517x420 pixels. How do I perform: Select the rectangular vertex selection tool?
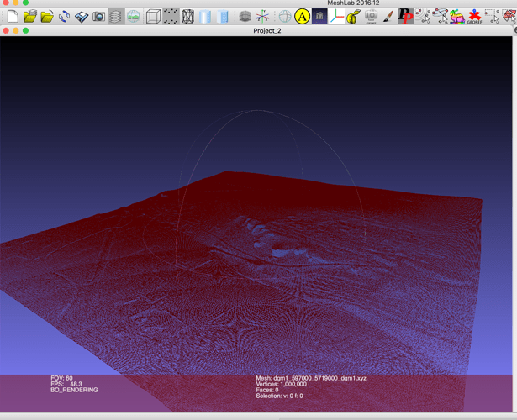tap(493, 16)
